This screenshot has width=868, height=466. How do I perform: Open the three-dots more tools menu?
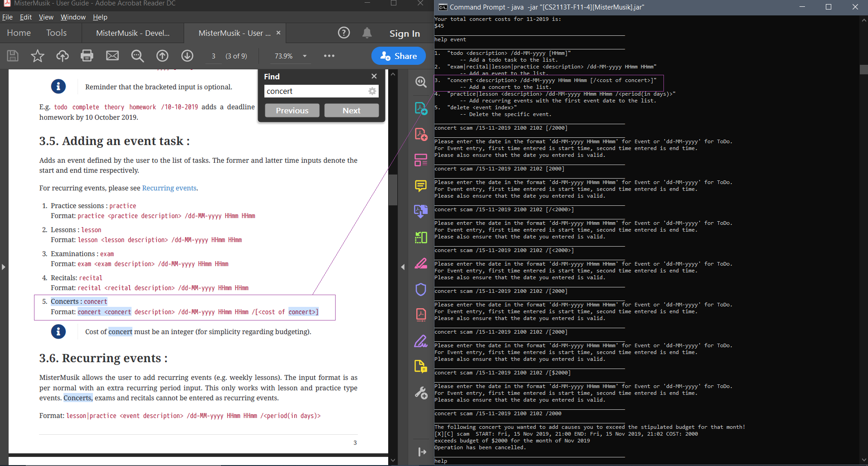point(329,56)
